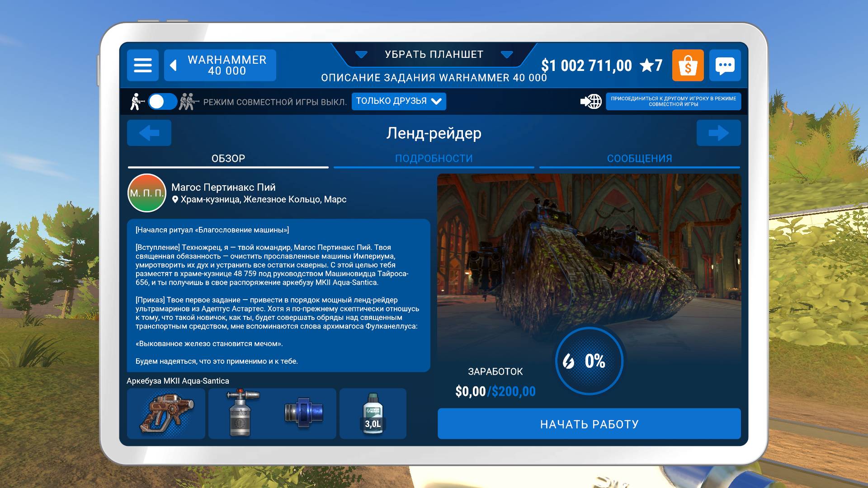
Task: Open the chat messages icon
Action: [x=725, y=66]
